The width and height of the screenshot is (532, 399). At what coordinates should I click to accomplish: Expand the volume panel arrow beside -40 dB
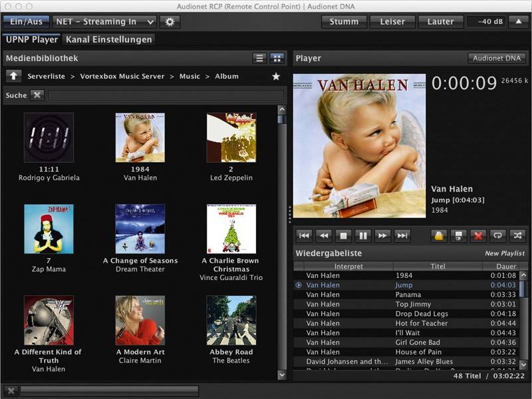(x=519, y=22)
